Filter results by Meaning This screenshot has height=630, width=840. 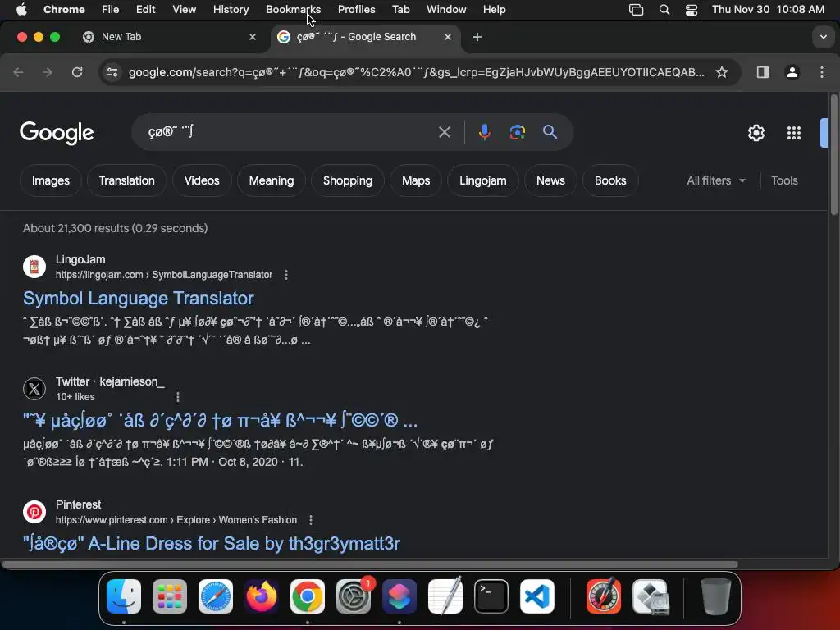pos(271,180)
